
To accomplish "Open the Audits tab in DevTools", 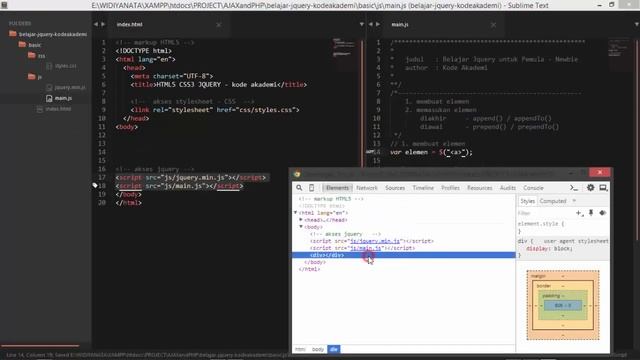I will (x=508, y=188).
